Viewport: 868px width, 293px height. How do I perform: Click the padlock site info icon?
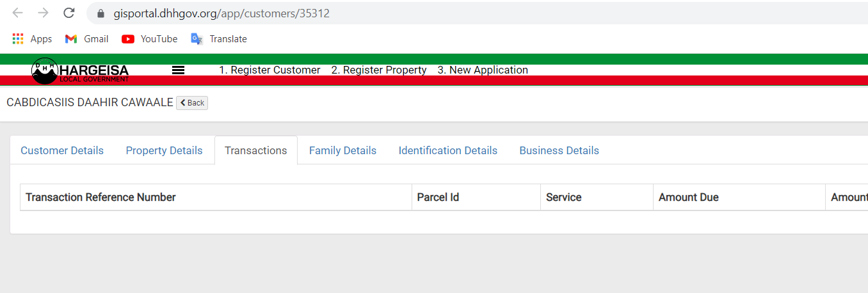point(100,13)
